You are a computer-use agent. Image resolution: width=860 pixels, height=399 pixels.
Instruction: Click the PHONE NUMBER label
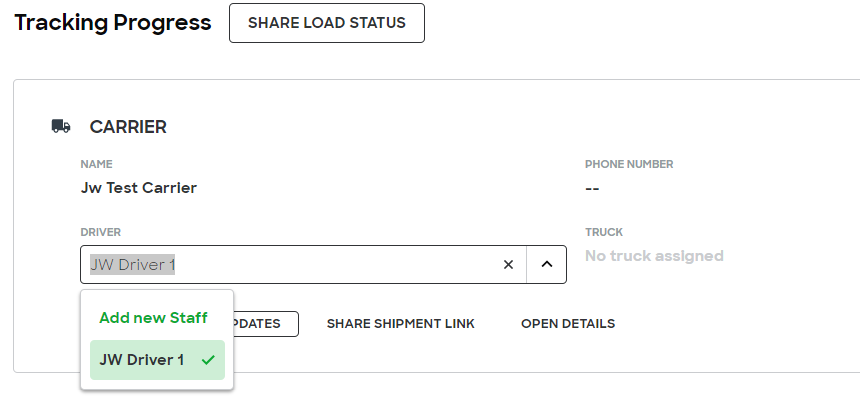tap(629, 164)
